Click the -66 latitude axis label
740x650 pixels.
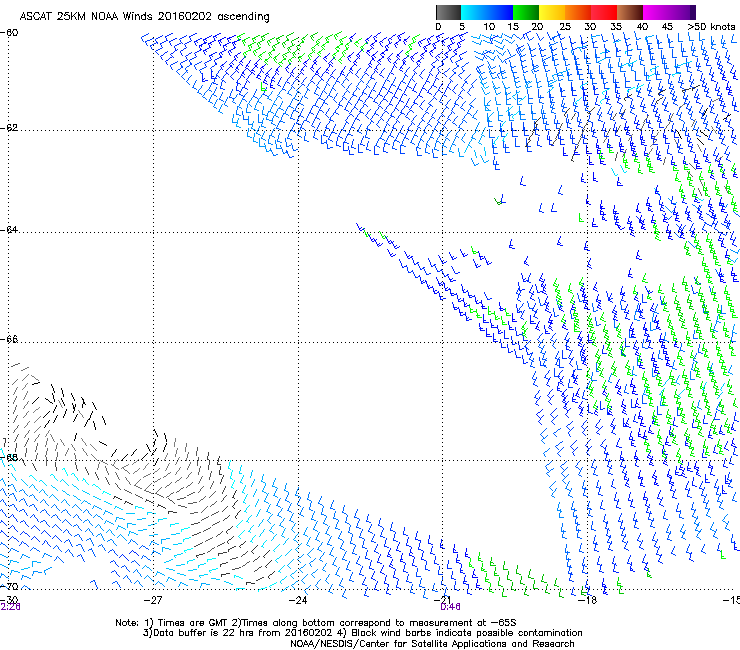9,340
